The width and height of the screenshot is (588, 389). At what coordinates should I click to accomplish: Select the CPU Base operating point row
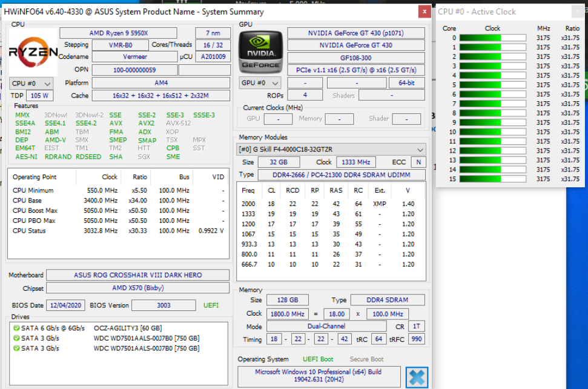coord(118,201)
